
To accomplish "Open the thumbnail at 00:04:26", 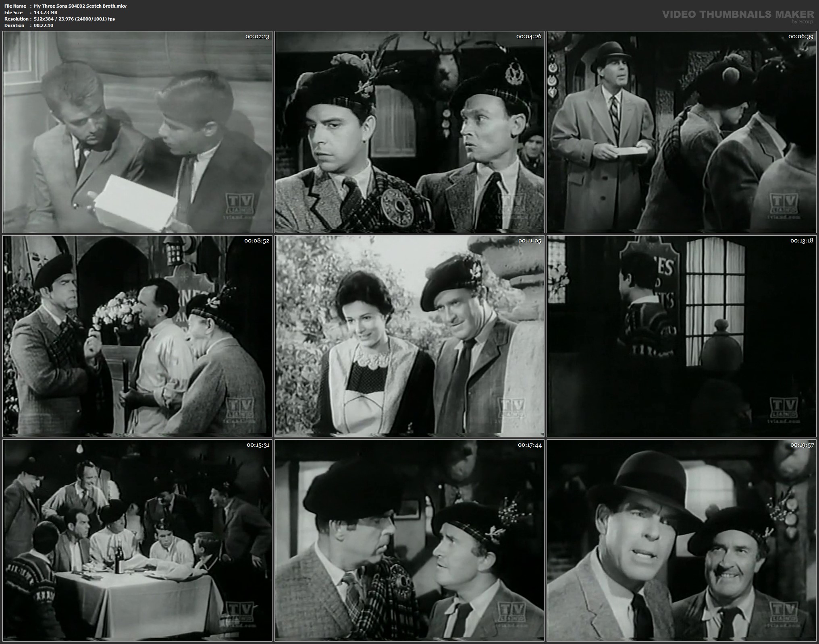I will tap(409, 132).
